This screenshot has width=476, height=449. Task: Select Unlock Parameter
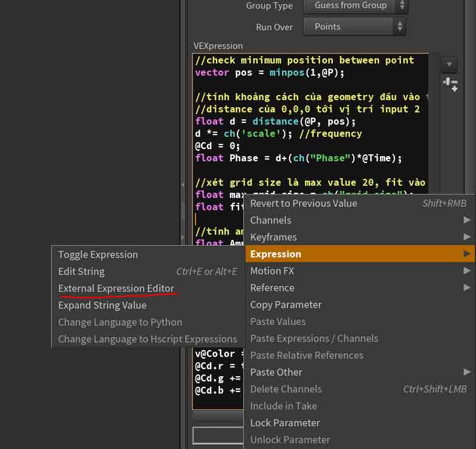(x=360, y=440)
